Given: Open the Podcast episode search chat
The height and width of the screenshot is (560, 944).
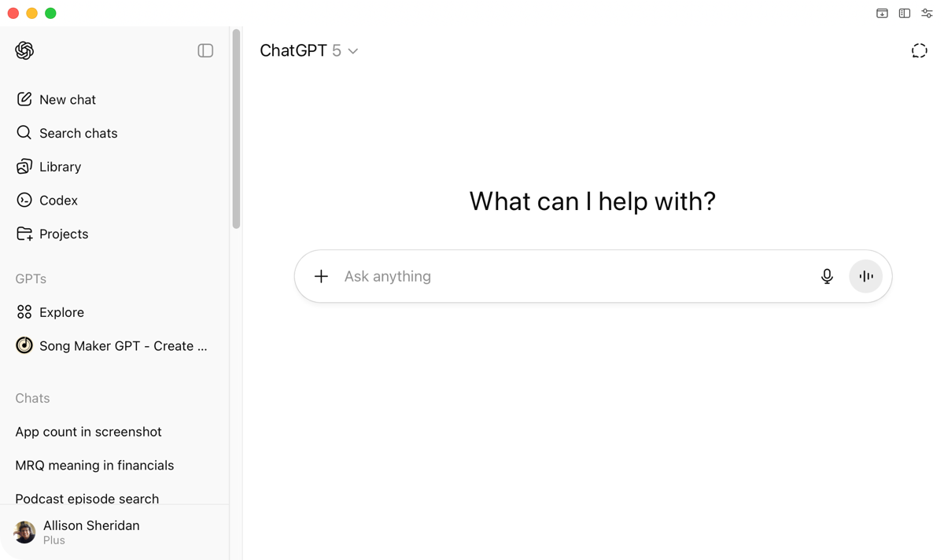Looking at the screenshot, I should tap(87, 499).
